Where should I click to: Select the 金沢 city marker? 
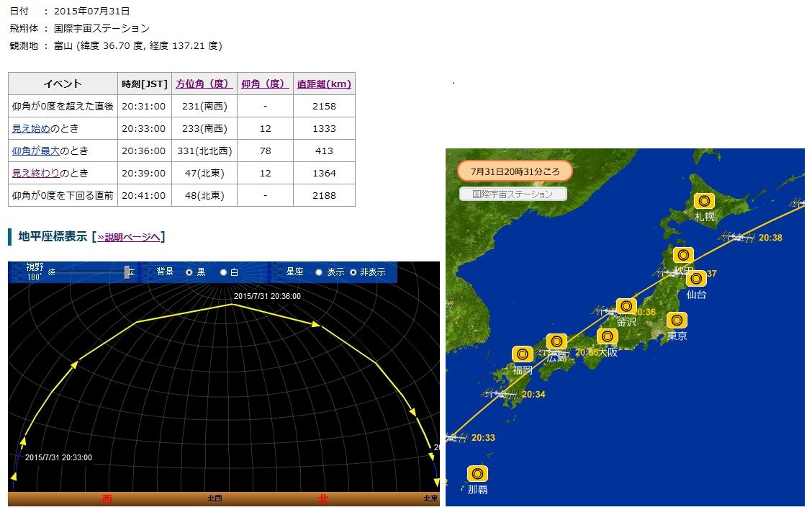coord(626,306)
